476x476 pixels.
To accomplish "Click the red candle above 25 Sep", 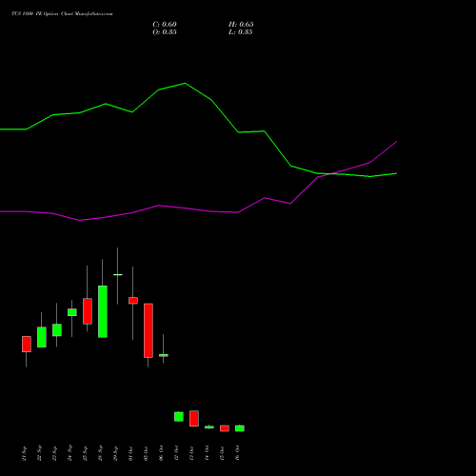I will pyautogui.click(x=88, y=311).
